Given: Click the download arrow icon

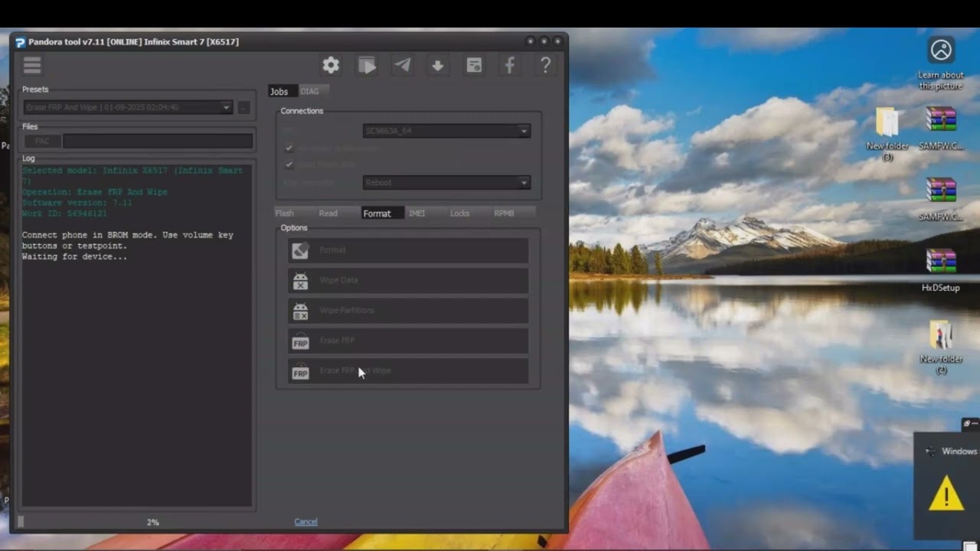Looking at the screenshot, I should click(438, 66).
